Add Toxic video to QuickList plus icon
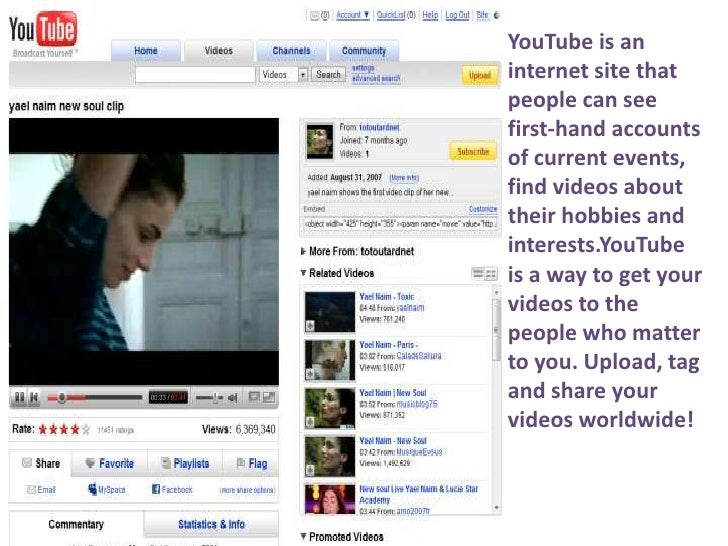The height and width of the screenshot is (546, 728). pos(310,326)
